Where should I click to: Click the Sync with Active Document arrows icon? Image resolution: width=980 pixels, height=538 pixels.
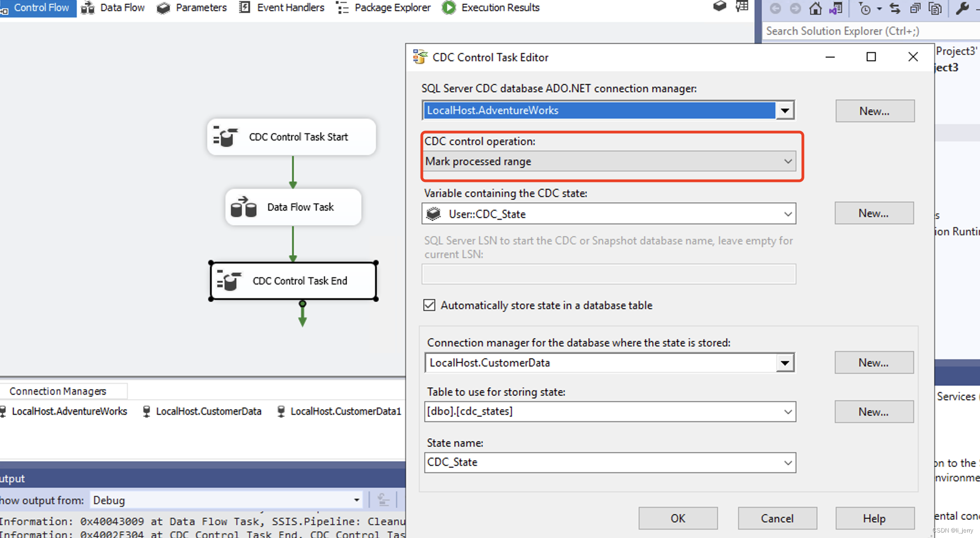coord(895,8)
